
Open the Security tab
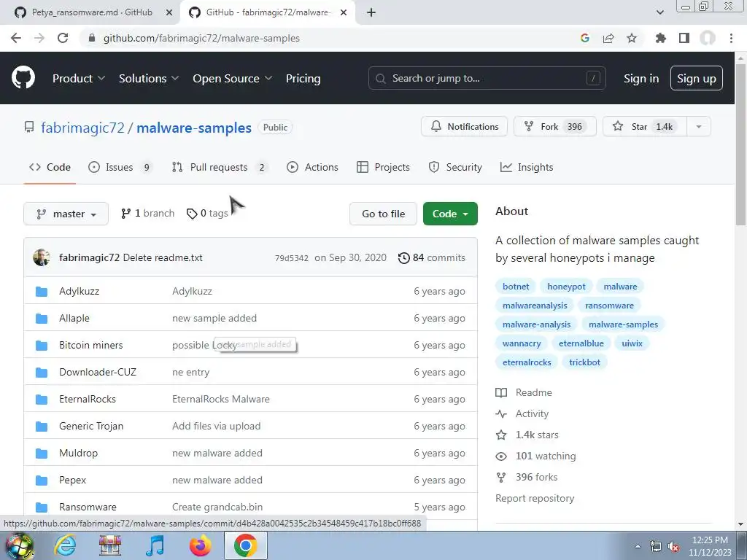[x=455, y=167]
